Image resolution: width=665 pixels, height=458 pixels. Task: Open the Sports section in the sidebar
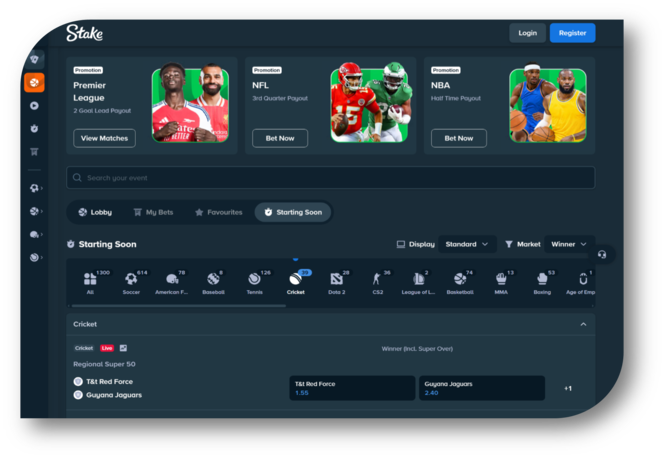click(35, 82)
